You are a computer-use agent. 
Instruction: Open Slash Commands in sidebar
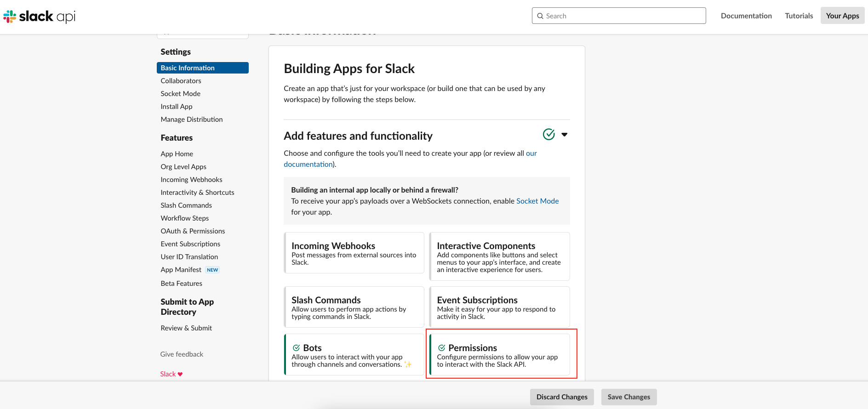[186, 205]
